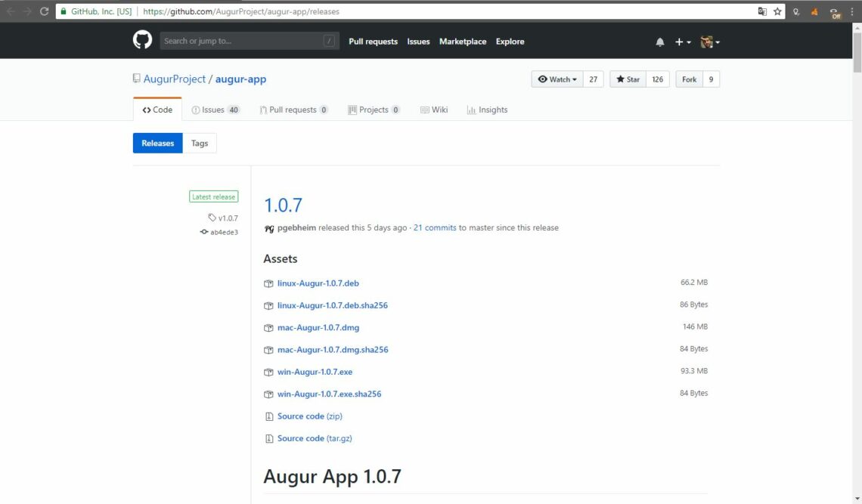Bookmark the page with the star icon
The width and height of the screenshot is (862, 504).
click(x=777, y=11)
